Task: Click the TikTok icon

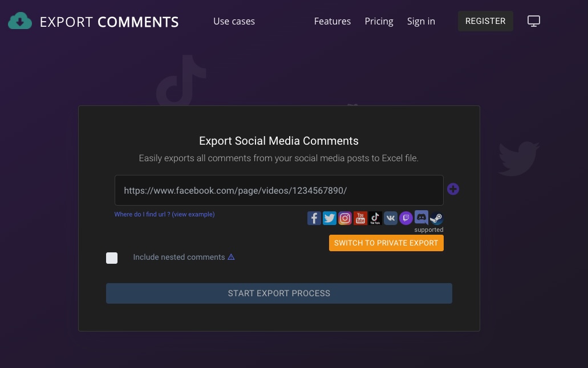Action: 375,218
